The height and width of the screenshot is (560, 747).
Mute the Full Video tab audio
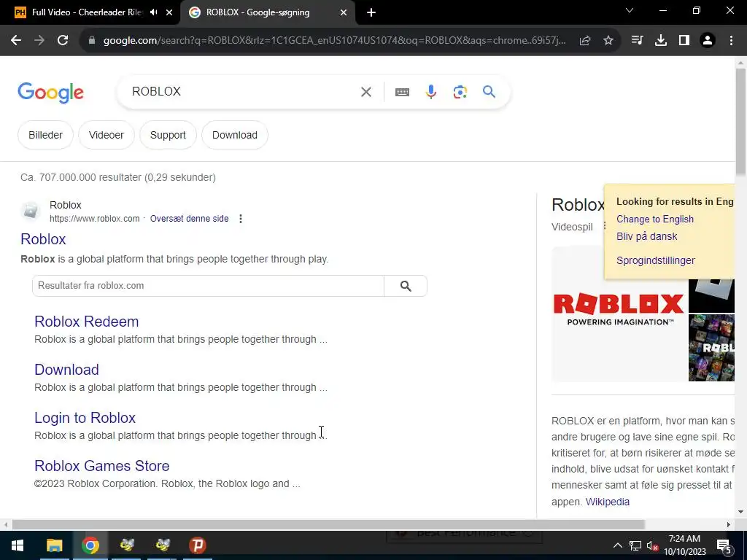click(153, 12)
